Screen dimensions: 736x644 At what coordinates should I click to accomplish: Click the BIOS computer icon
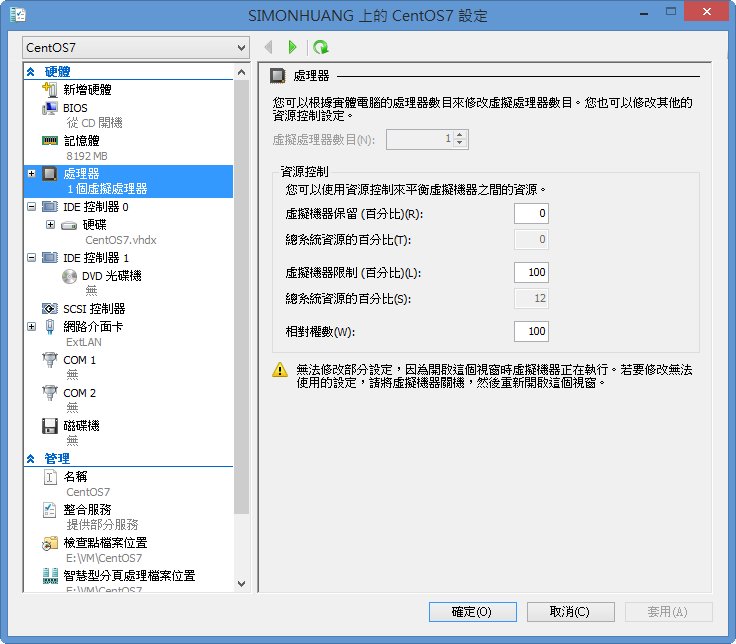click(50, 108)
